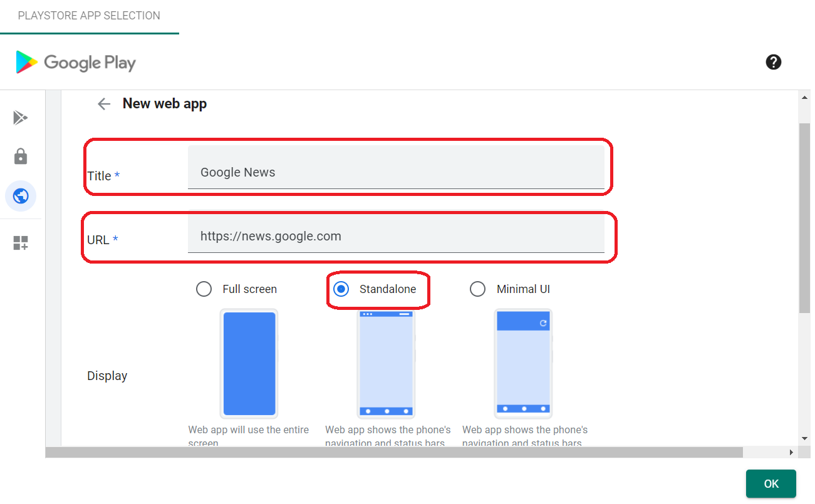Click the Title label
The height and width of the screenshot is (504, 815).
point(103,176)
